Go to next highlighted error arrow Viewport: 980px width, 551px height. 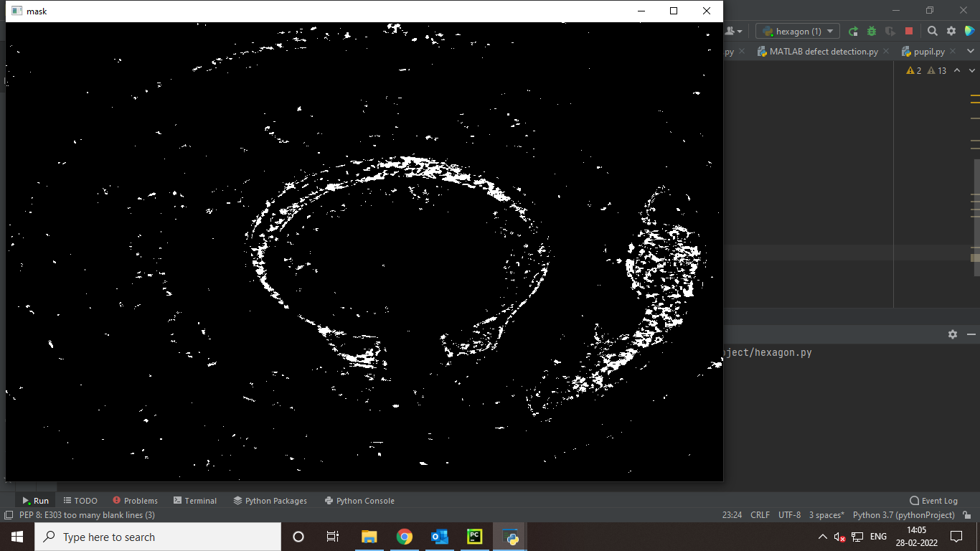click(x=971, y=70)
